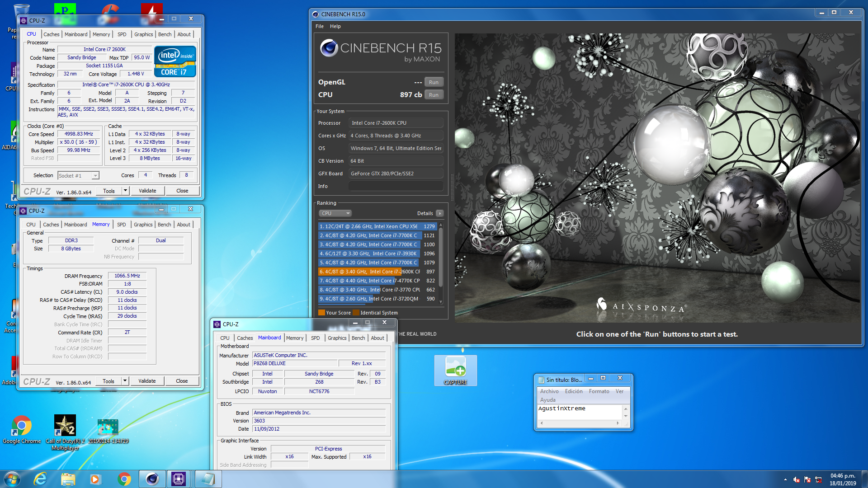Click the Cinebench title bar icon
This screenshot has height=488, width=868.
point(315,14)
